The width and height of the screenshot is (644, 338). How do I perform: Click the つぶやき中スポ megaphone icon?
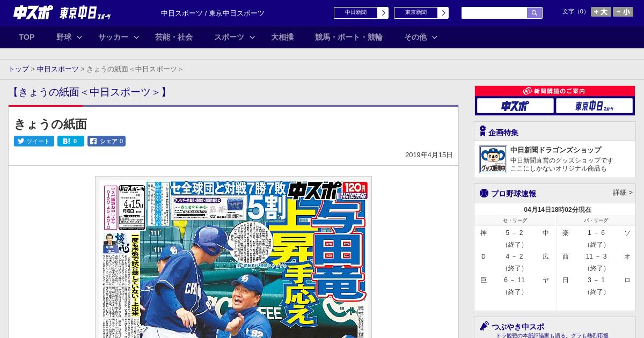[484, 326]
